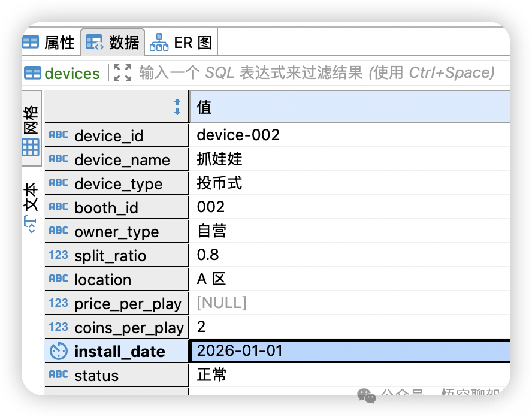The image size is (532, 417).
Task: Click the sort arrows in header
Action: click(x=177, y=107)
